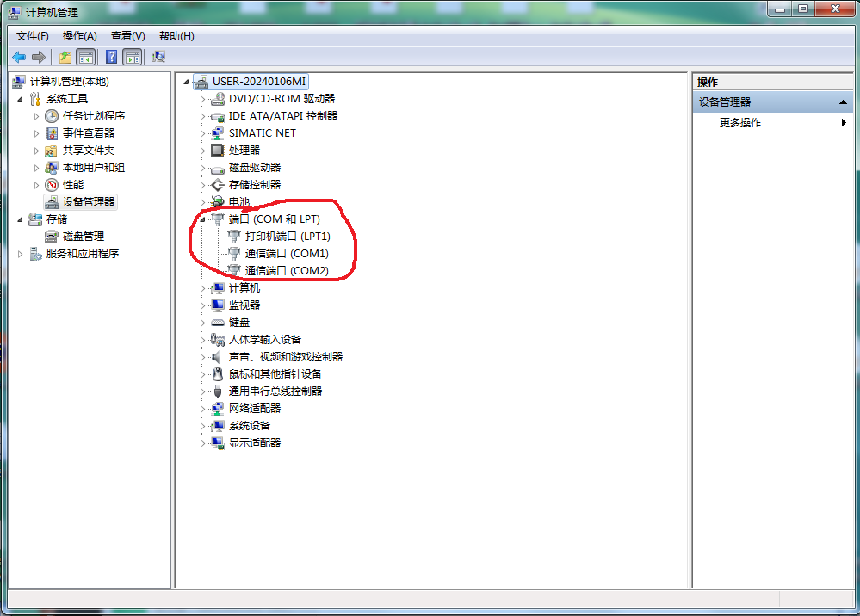The image size is (860, 616).
Task: Select the 处理器 category label
Action: pos(244,151)
